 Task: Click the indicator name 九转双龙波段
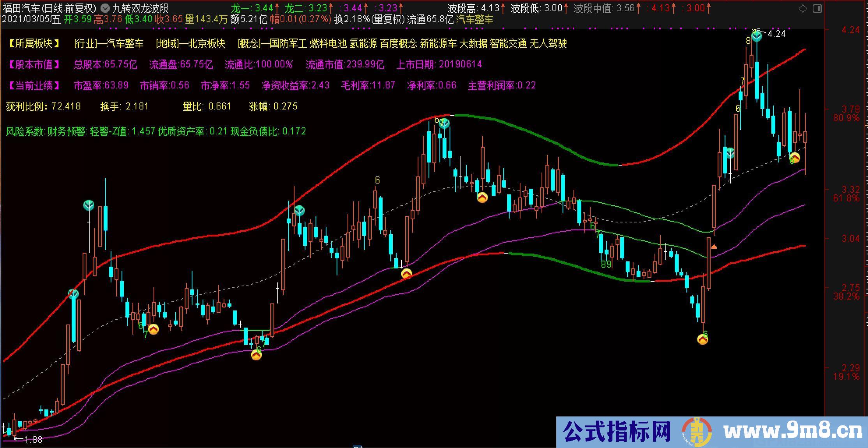pos(140,8)
